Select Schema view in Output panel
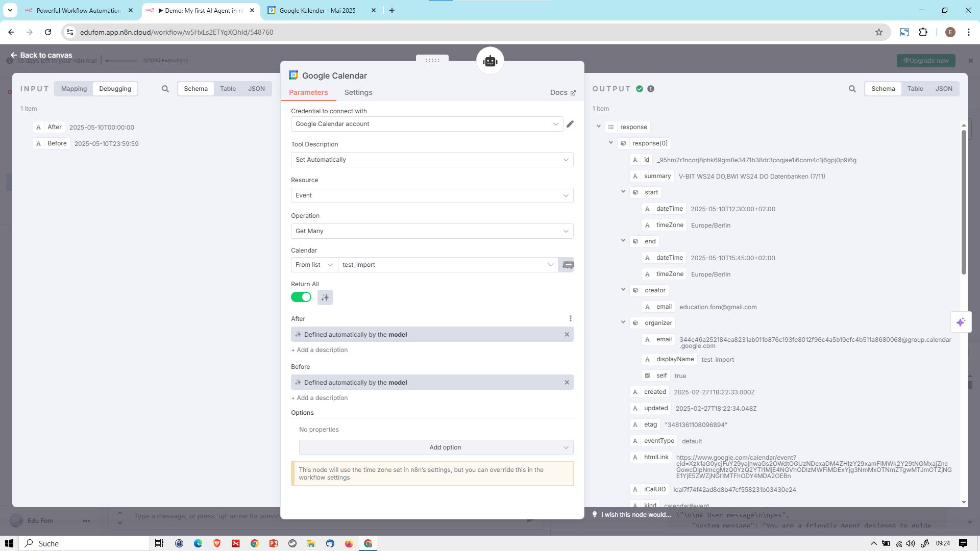This screenshot has width=980, height=551. [x=883, y=89]
